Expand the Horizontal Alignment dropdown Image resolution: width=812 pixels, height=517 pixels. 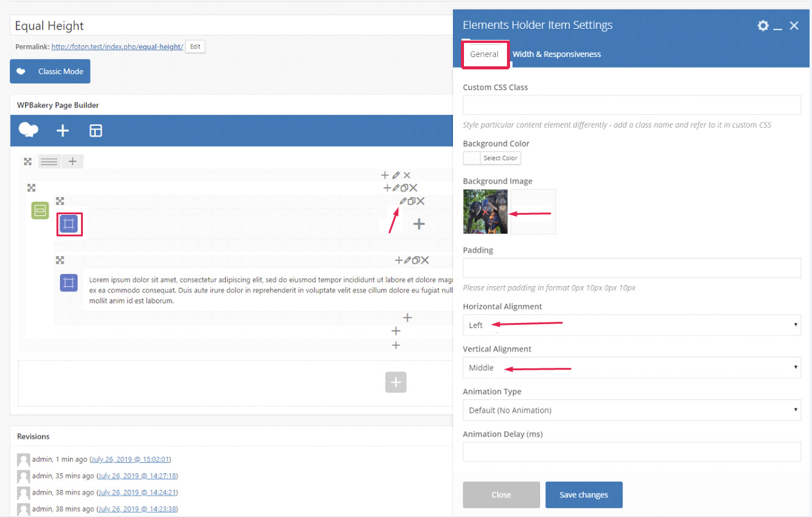click(632, 325)
